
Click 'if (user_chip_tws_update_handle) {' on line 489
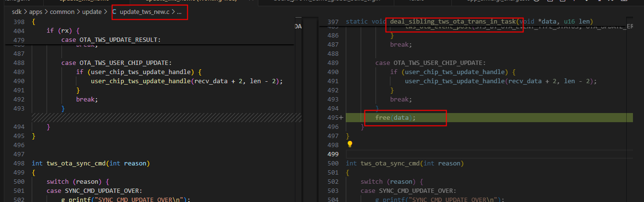click(x=139, y=72)
